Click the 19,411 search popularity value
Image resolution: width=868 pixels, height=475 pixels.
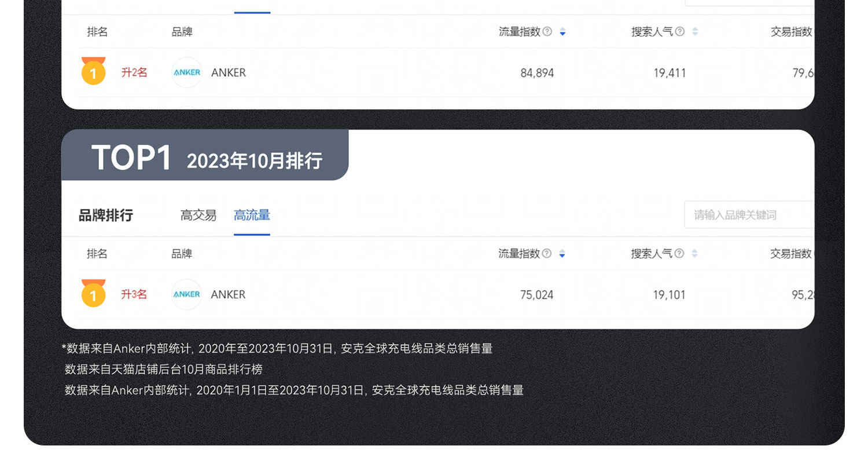[670, 73]
